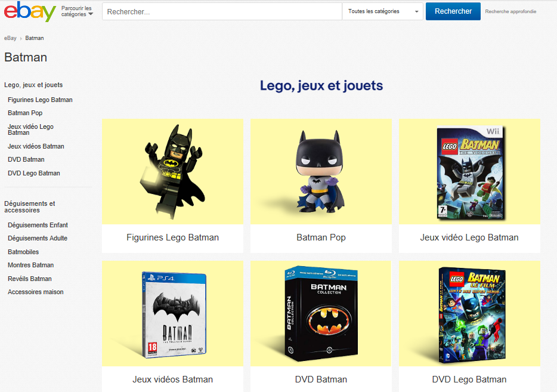Select Déguisements Enfant link

click(38, 225)
